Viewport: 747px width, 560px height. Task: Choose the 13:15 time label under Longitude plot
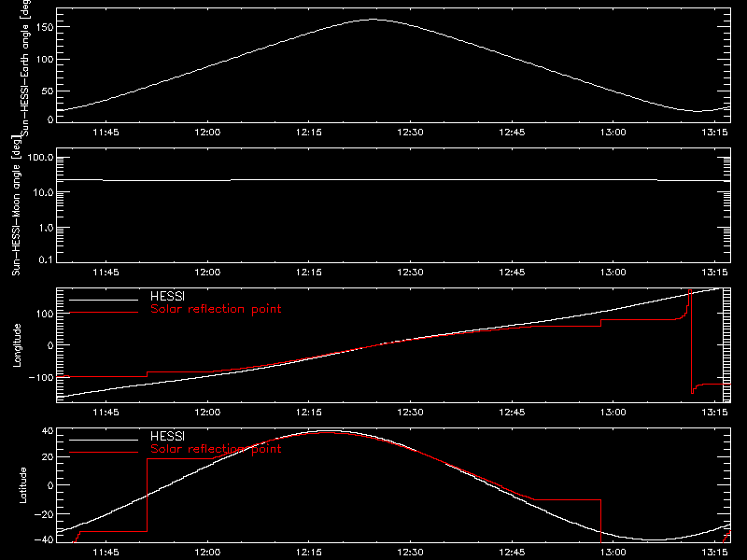(714, 412)
